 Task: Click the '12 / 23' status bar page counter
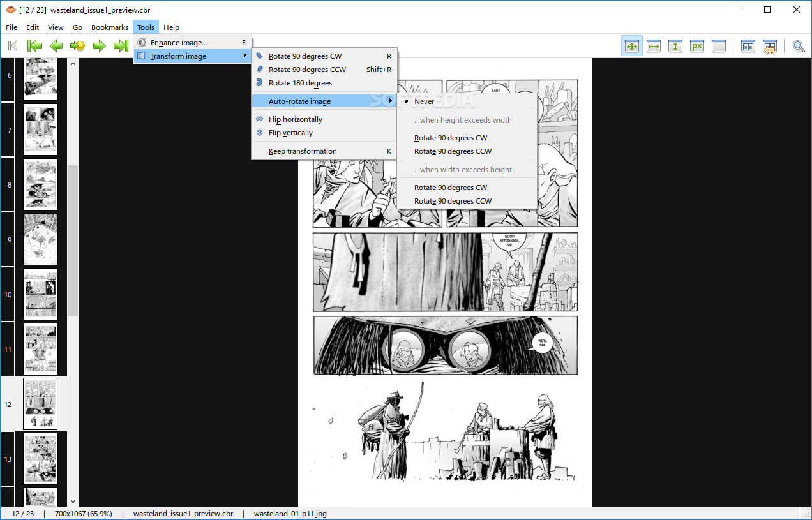click(22, 514)
